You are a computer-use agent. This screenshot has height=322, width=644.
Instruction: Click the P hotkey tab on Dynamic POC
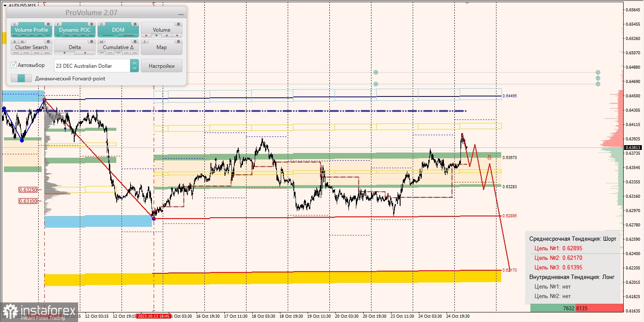59,24
